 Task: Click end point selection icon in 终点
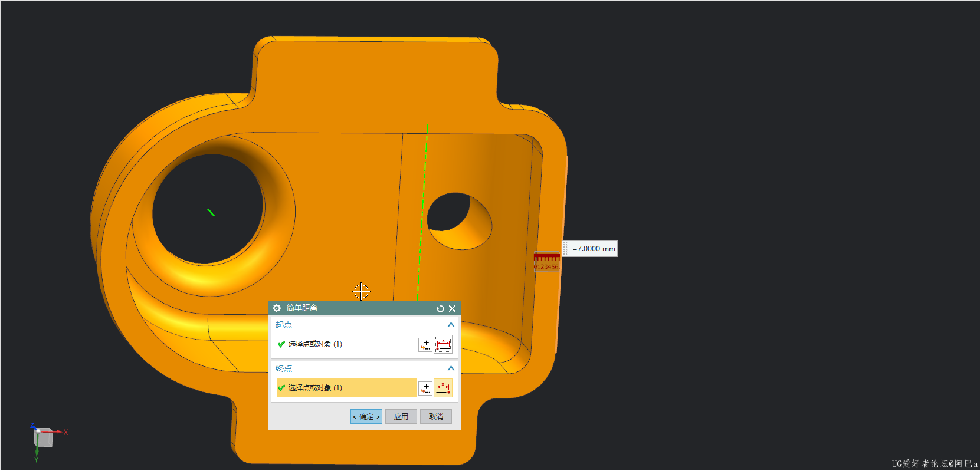click(443, 388)
